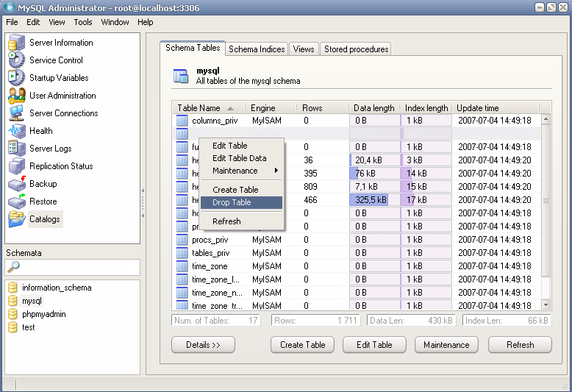
Task: Click table icon of columns_priv row
Action: [x=182, y=121]
